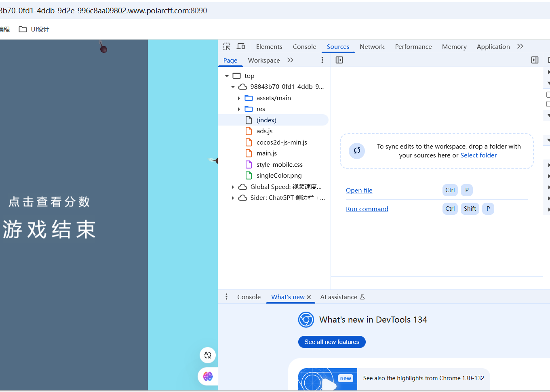
Task: Click the 点击查看分数 text in game
Action: pos(49,201)
